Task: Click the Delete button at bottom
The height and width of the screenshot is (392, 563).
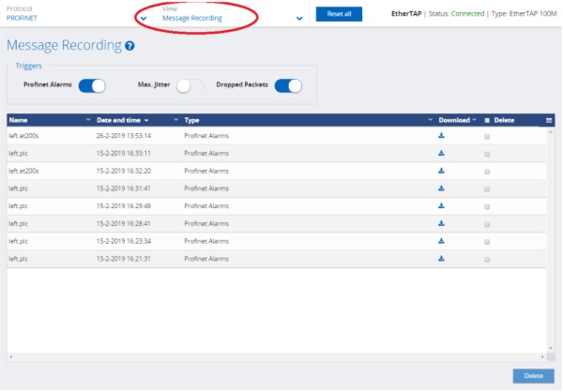Action: click(x=533, y=376)
